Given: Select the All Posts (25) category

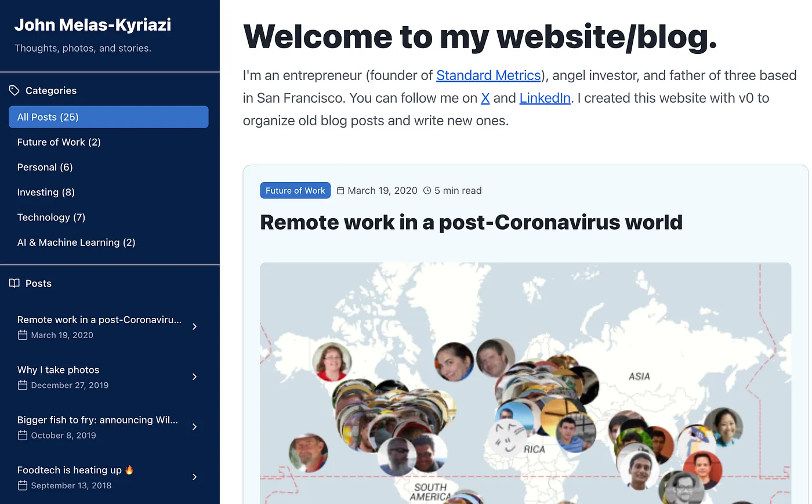Looking at the screenshot, I should 108,117.
